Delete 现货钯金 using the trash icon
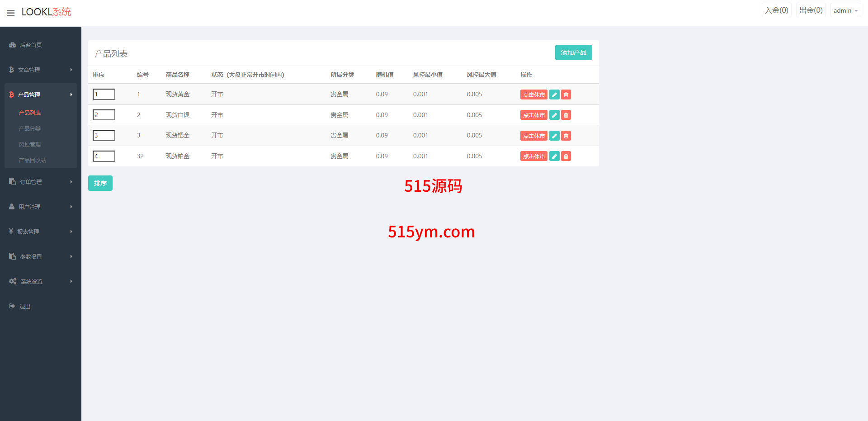868x421 pixels. pos(566,136)
